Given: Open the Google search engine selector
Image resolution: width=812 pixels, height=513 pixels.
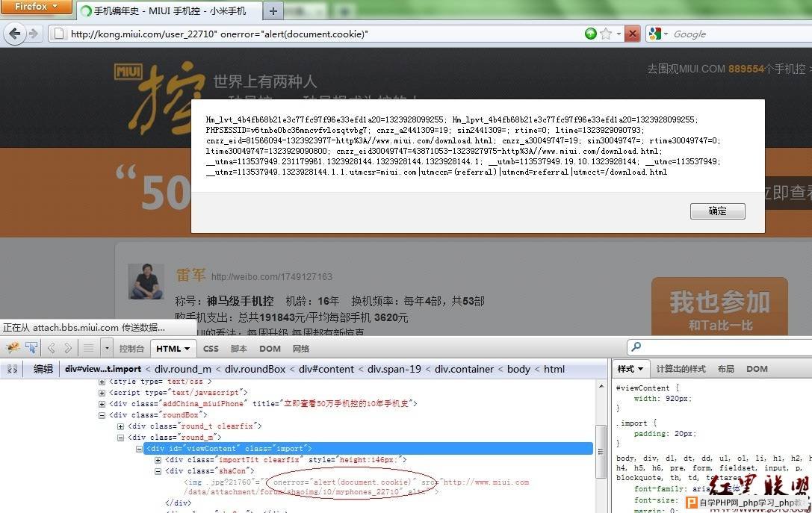Looking at the screenshot, I should (x=658, y=34).
